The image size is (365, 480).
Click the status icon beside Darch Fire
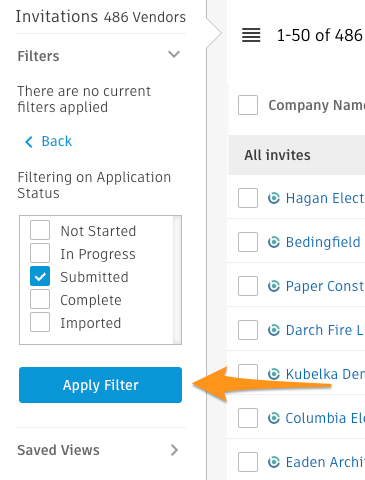pyautogui.click(x=274, y=330)
